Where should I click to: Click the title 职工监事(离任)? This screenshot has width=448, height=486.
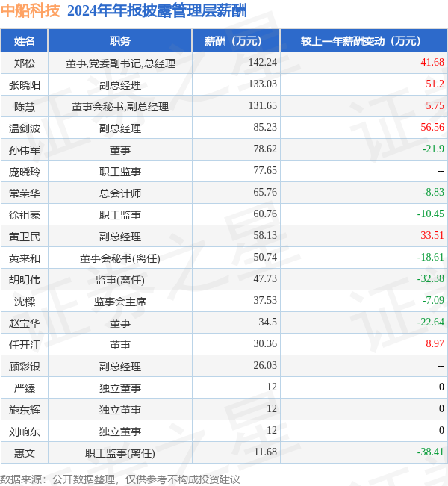tap(120, 453)
